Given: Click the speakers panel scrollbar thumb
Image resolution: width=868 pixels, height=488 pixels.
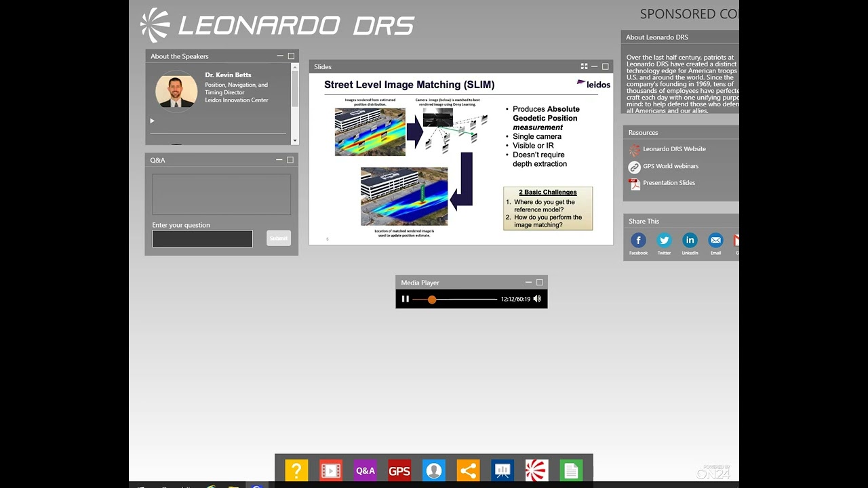Looking at the screenshot, I should (x=295, y=88).
